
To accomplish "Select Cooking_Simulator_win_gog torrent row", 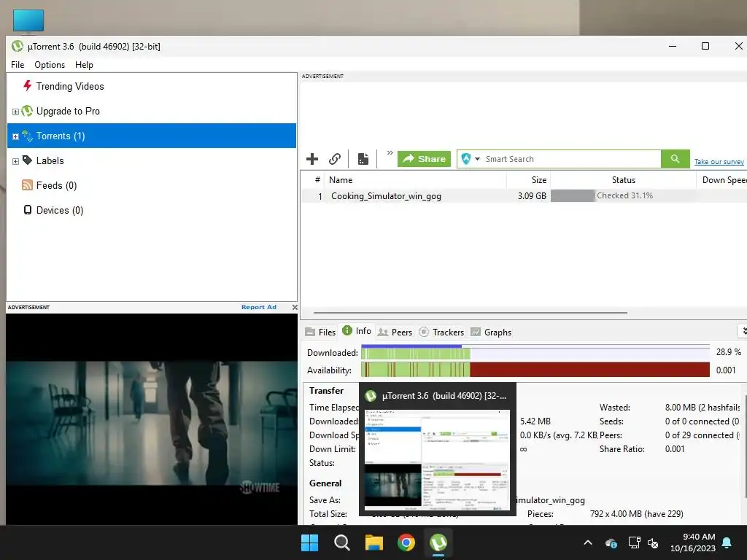I will [524, 195].
